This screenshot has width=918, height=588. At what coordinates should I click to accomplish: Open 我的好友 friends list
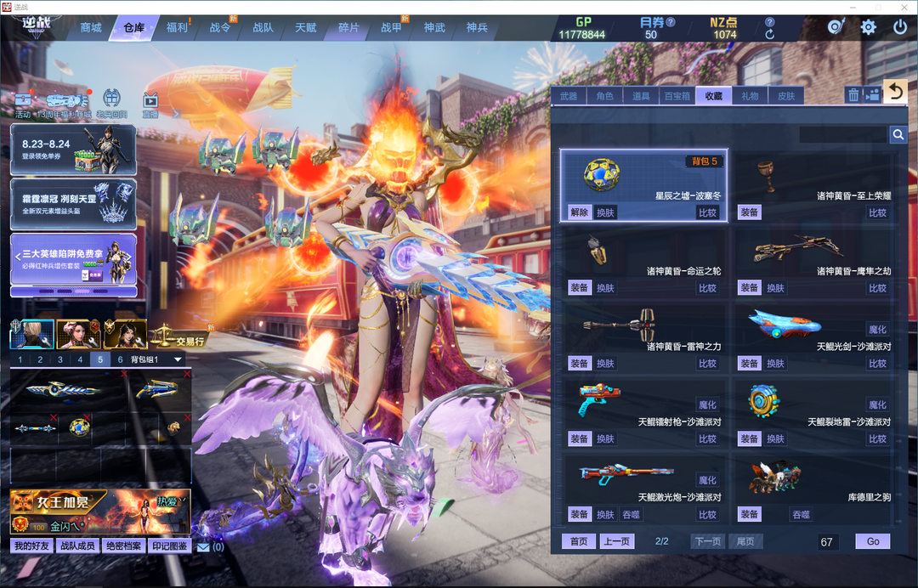31,546
